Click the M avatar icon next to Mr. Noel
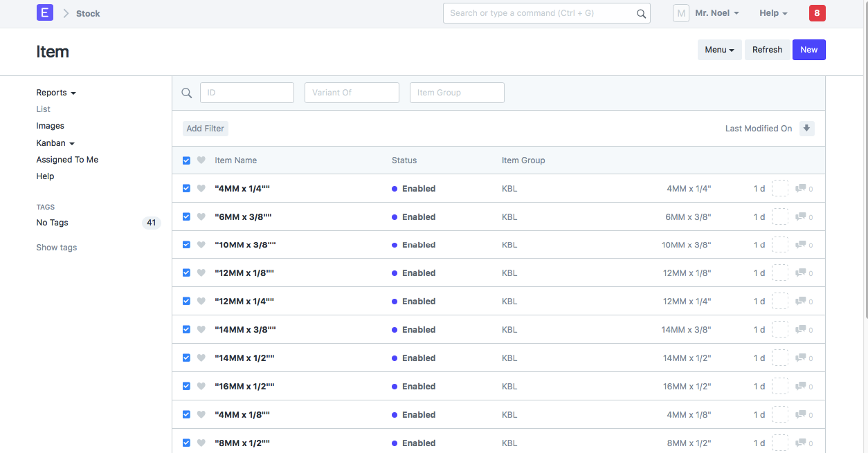868x453 pixels. pyautogui.click(x=680, y=12)
